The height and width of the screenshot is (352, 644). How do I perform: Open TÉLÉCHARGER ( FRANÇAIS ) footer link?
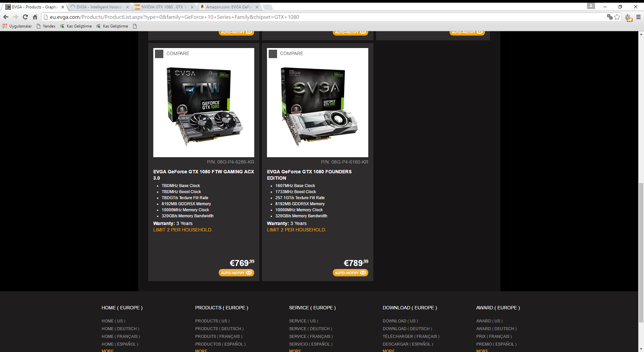(411, 337)
